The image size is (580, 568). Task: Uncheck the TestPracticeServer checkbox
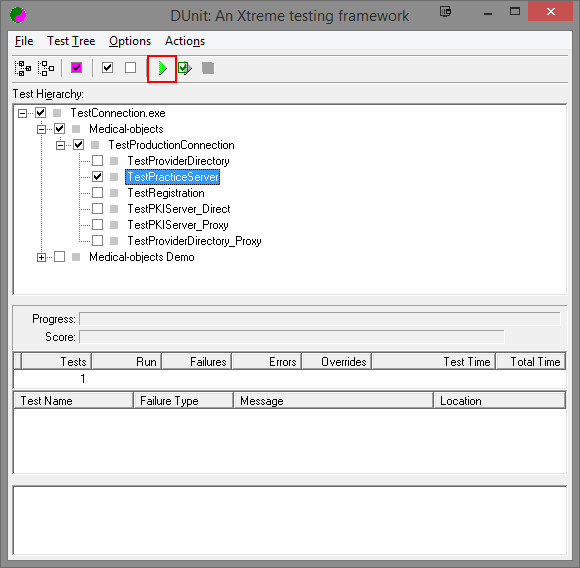pos(98,177)
